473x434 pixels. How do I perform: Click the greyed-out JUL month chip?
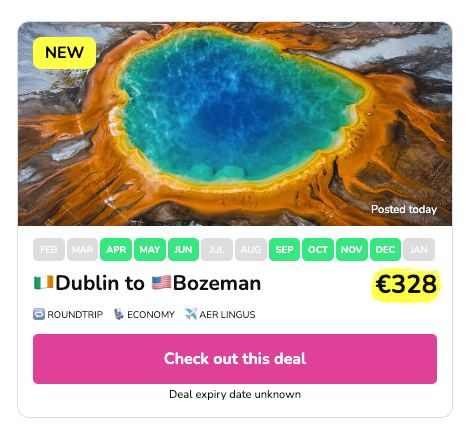pyautogui.click(x=217, y=249)
